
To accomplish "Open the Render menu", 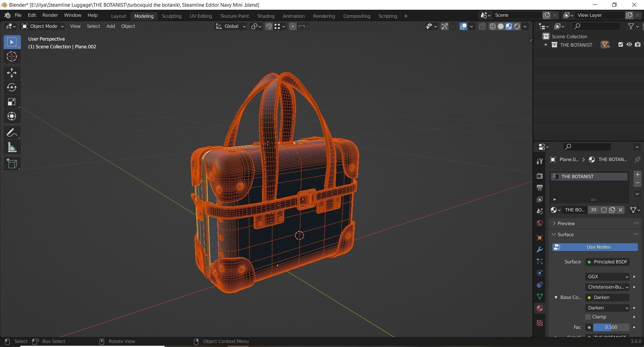I will point(50,15).
